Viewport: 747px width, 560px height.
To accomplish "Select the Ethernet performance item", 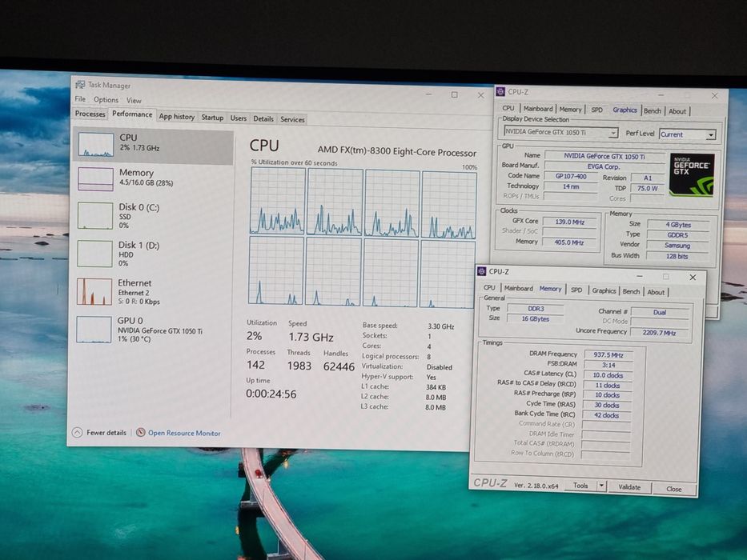I will [153, 291].
